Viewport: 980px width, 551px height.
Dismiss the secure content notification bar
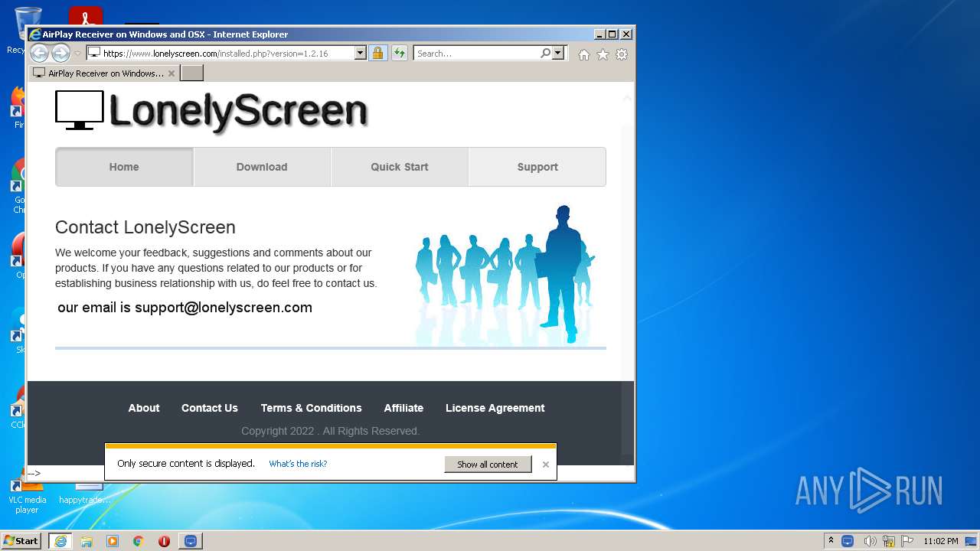tap(546, 465)
